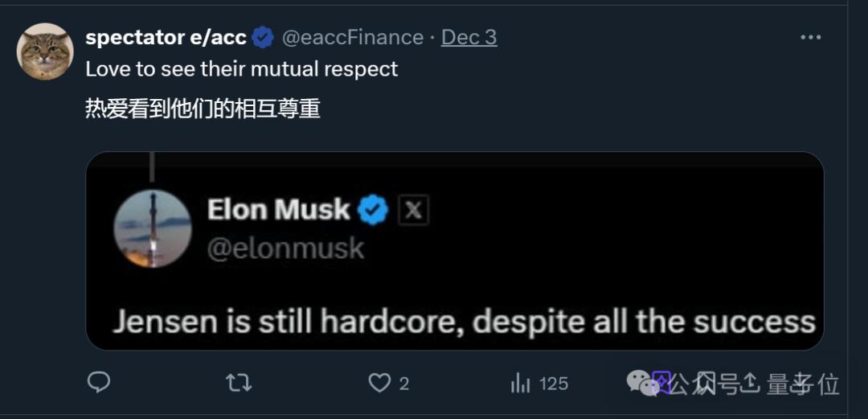Open the @eaccFinance handle link
Image resolution: width=868 pixels, height=419 pixels.
[x=353, y=37]
